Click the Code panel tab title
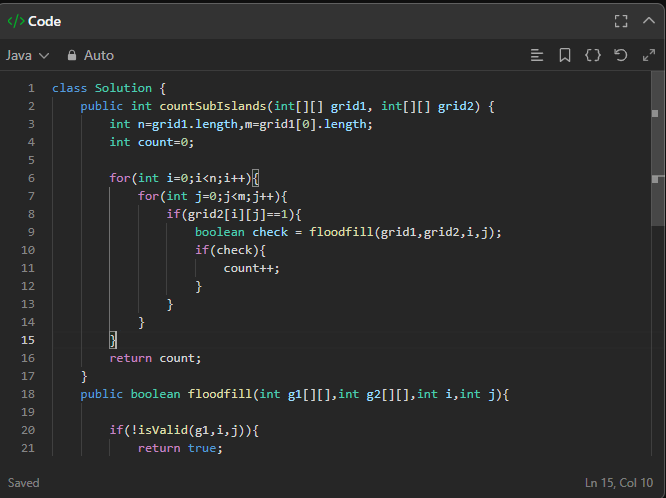This screenshot has height=498, width=666. coord(34,21)
